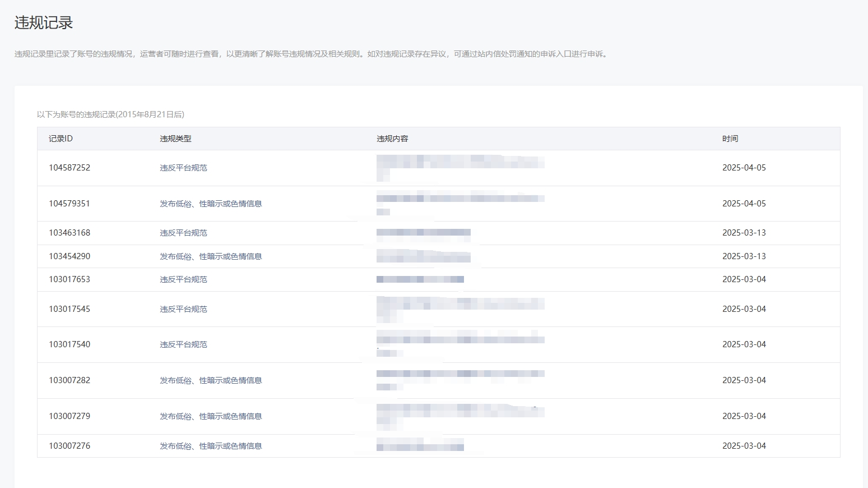Click the 2025-04-05 date of record 104579351
This screenshot has height=488, width=868.
pyautogui.click(x=744, y=204)
